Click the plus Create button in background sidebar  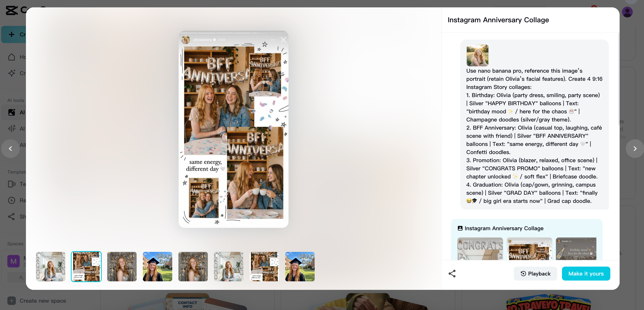[x=14, y=34]
